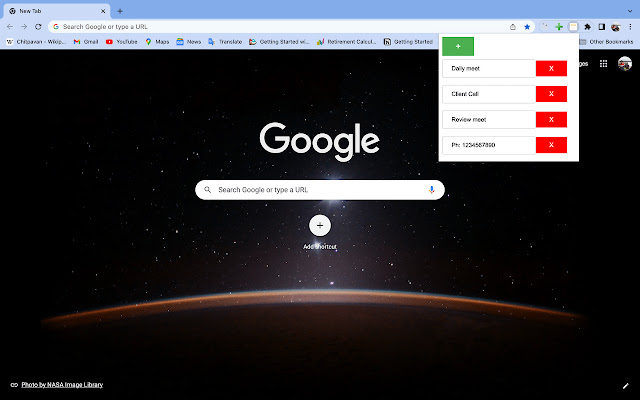Open Chrome three-dot menu
Screen dimensions: 640x400
(x=630, y=27)
